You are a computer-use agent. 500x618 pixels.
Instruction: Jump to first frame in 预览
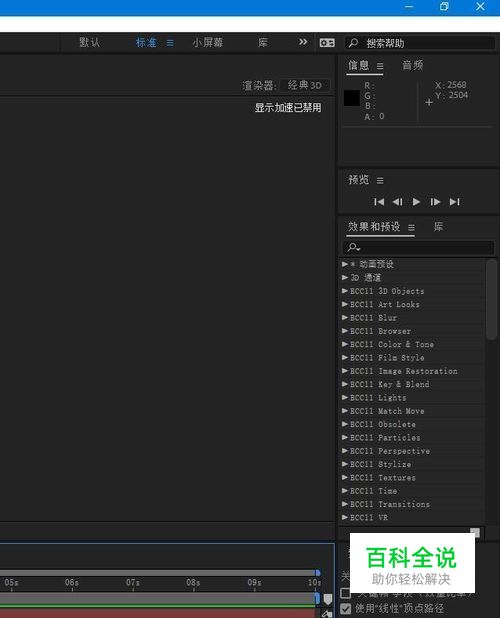[379, 202]
